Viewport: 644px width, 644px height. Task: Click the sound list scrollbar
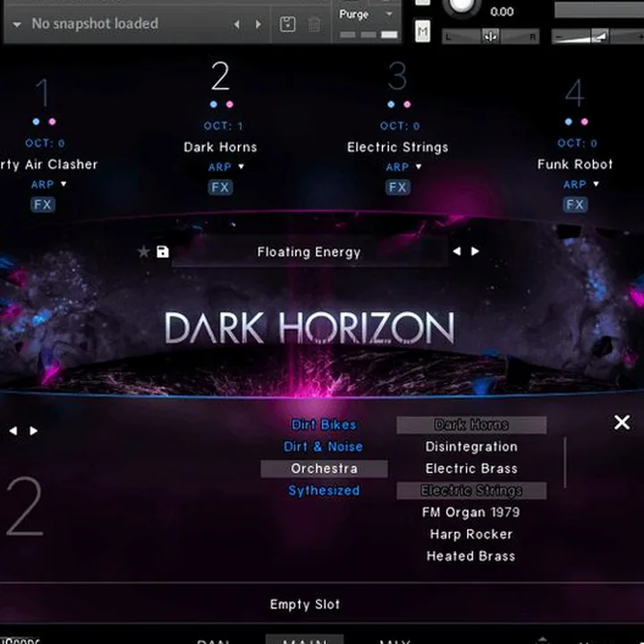click(x=565, y=462)
